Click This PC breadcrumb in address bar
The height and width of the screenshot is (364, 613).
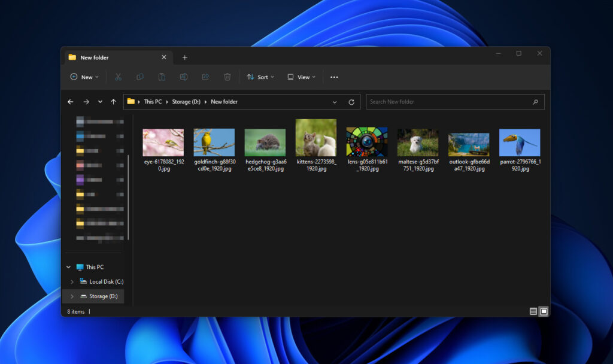coord(153,102)
